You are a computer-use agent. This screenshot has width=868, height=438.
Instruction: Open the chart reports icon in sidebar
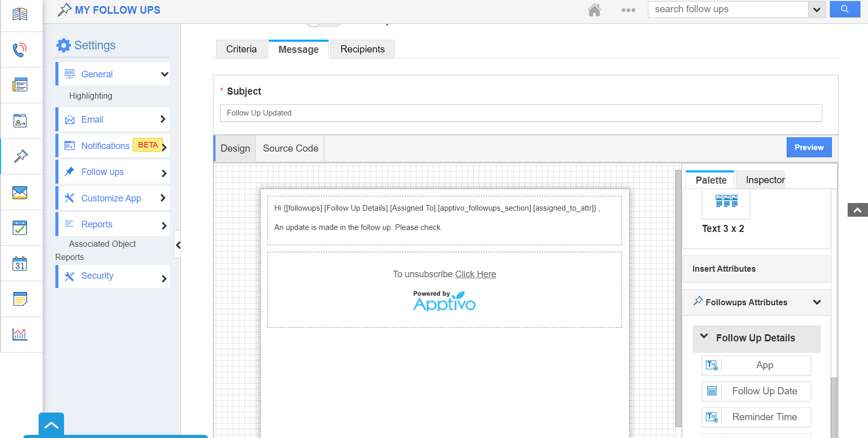coord(20,334)
